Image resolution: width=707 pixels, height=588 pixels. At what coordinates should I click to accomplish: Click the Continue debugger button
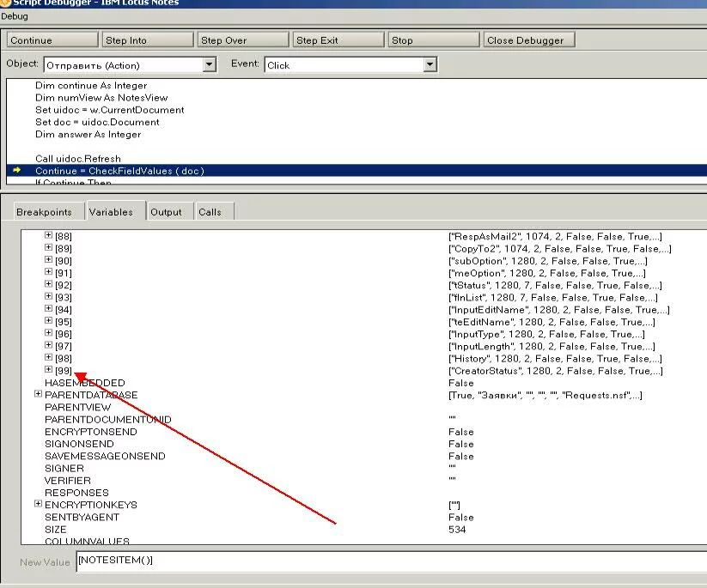pos(52,40)
